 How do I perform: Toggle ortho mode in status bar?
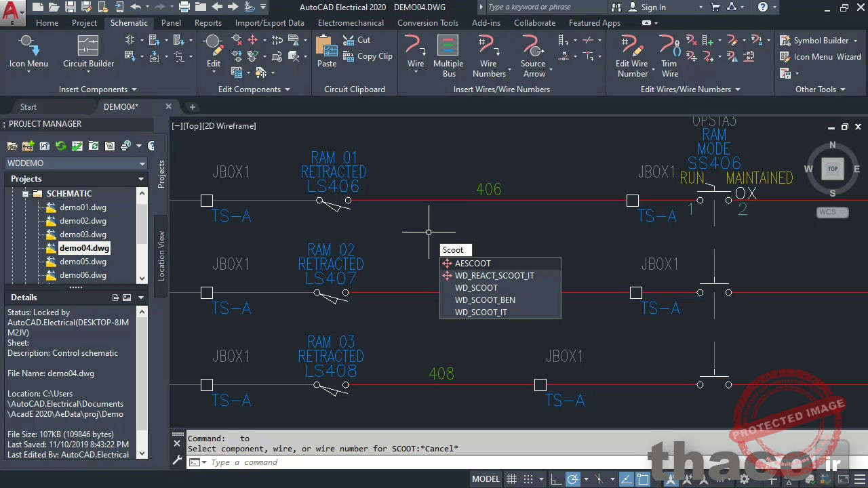555,479
